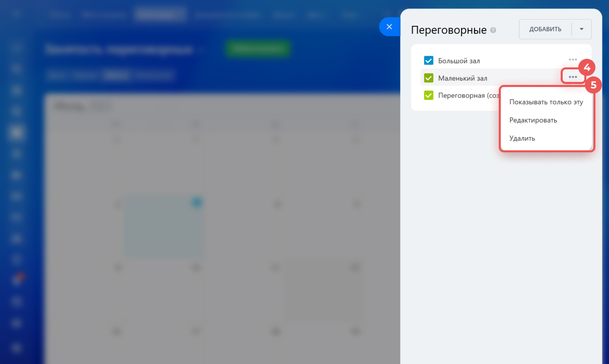
Task: Select Удалить in the context menu
Action: (x=522, y=138)
